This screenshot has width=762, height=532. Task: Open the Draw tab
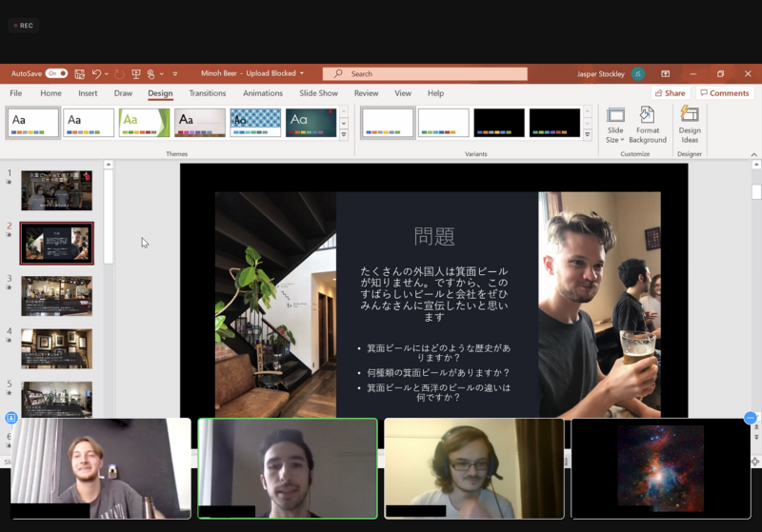(x=123, y=93)
